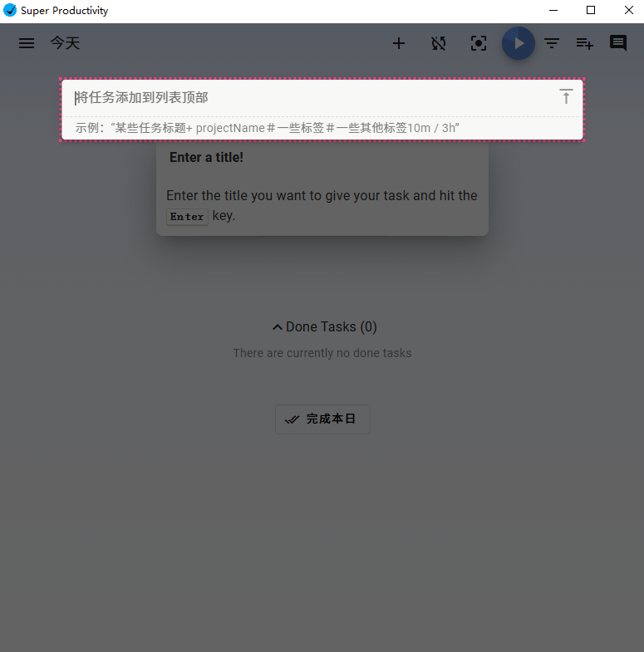644x652 pixels.
Task: Toggle add-to-top arrow in task bar
Action: click(566, 96)
